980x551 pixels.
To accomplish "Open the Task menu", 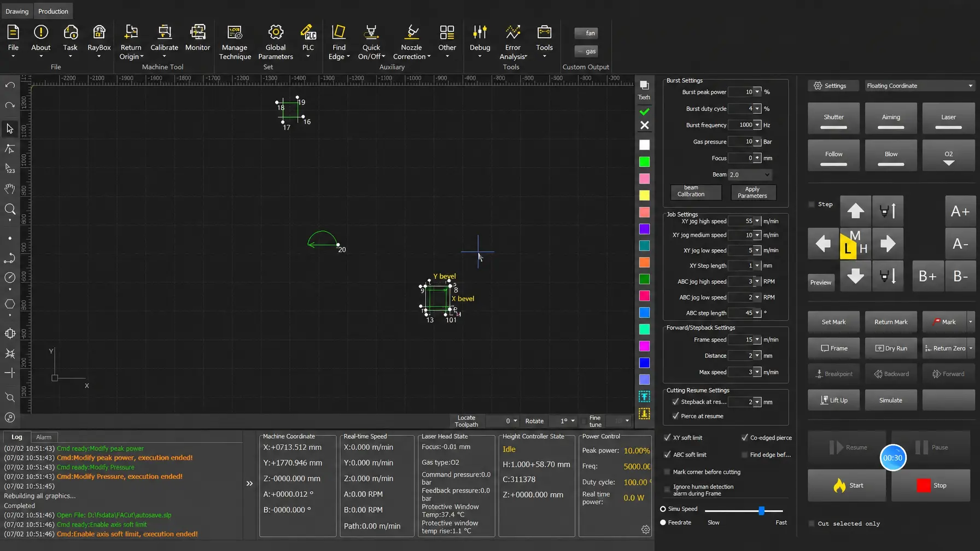I will tap(70, 38).
